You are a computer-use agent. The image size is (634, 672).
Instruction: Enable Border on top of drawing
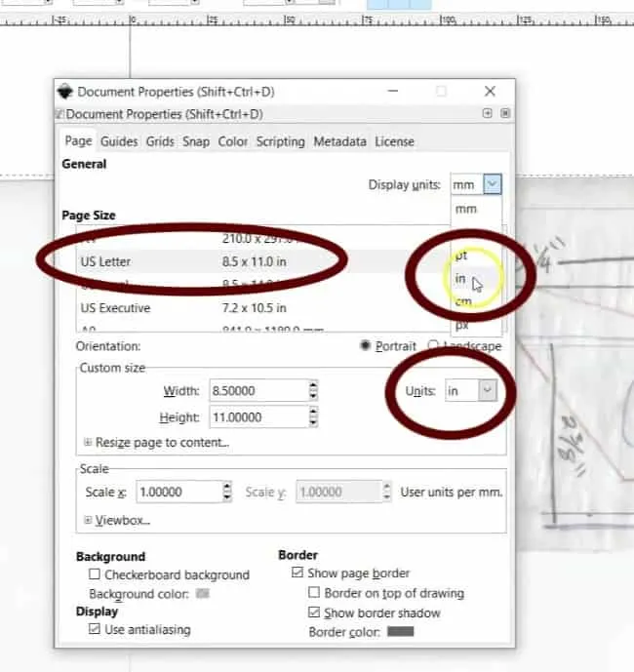coord(314,592)
